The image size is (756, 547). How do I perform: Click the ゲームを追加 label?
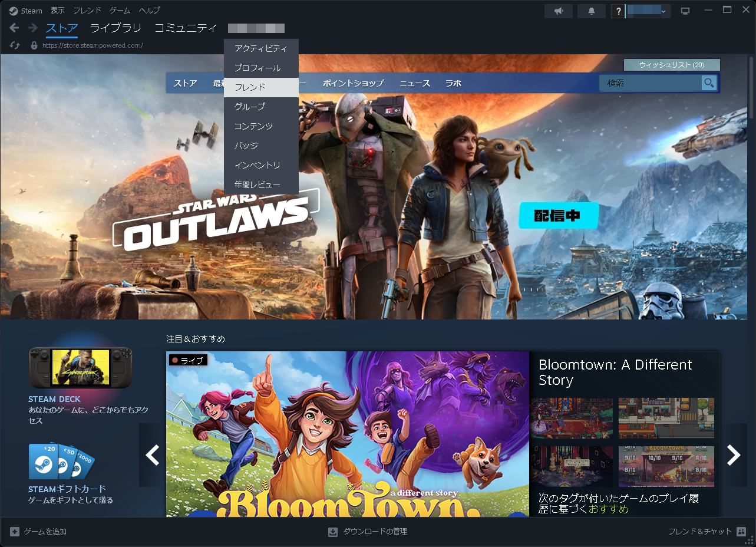(x=45, y=532)
